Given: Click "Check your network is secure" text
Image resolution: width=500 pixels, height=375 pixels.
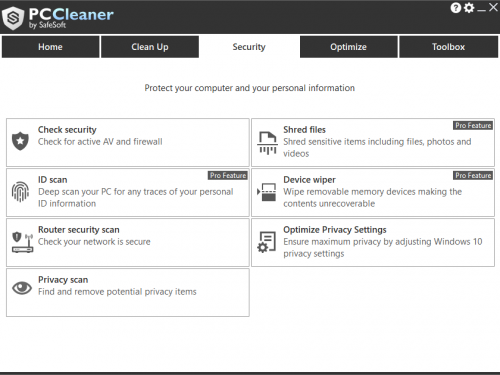Looking at the screenshot, I should tap(94, 242).
